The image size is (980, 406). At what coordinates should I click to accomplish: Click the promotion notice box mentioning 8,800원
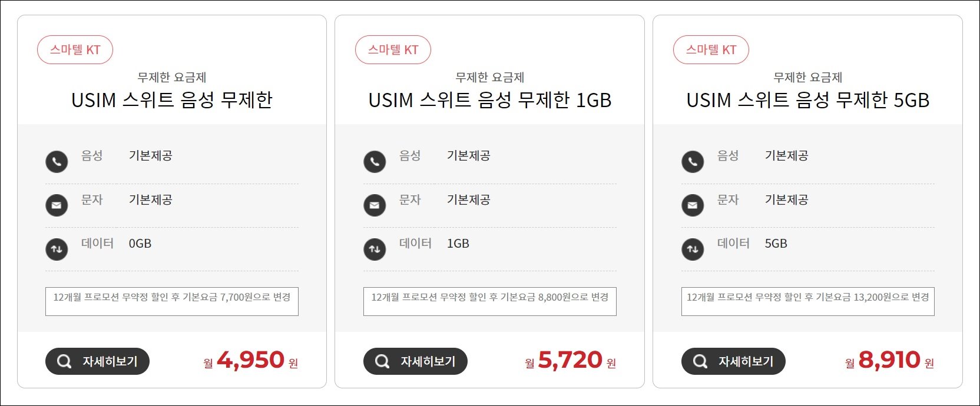click(x=489, y=301)
